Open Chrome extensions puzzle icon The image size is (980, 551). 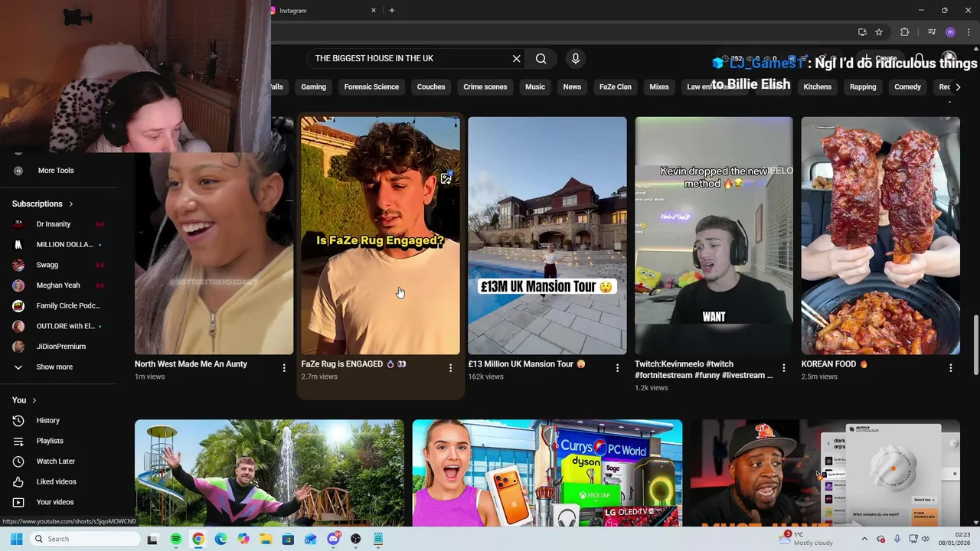[x=904, y=32]
